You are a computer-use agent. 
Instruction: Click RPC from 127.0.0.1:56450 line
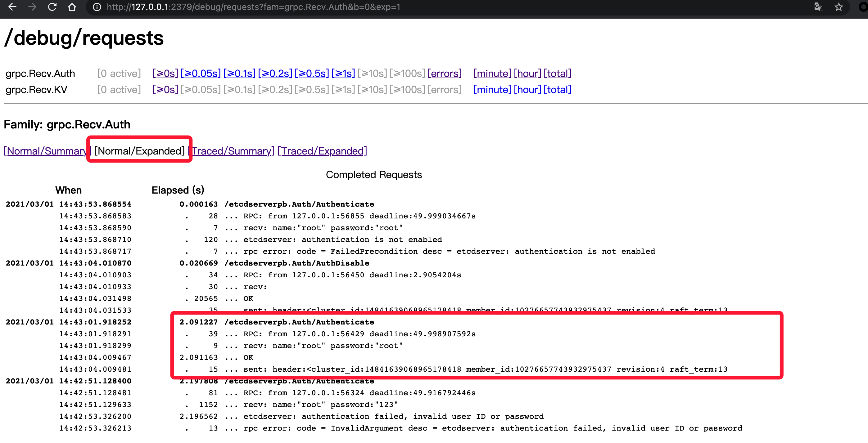coord(352,275)
